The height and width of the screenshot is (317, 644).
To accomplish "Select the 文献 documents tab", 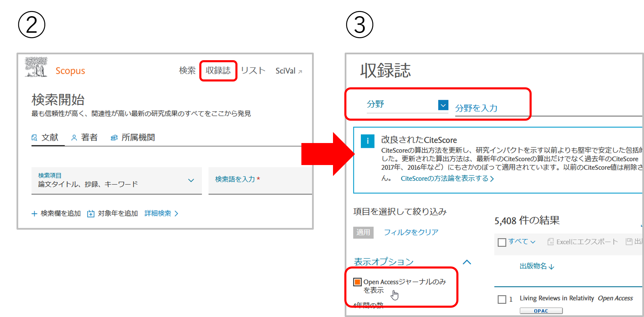I will pyautogui.click(x=46, y=138).
